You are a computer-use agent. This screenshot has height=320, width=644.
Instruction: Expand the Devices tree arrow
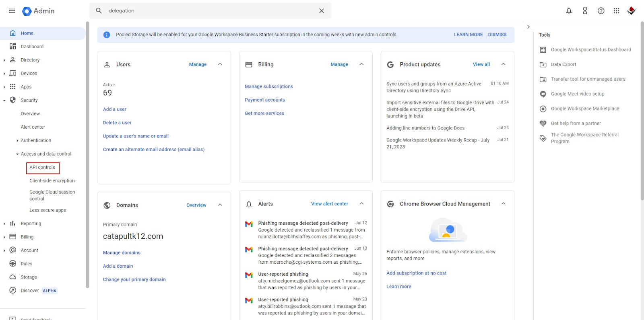(x=4, y=74)
